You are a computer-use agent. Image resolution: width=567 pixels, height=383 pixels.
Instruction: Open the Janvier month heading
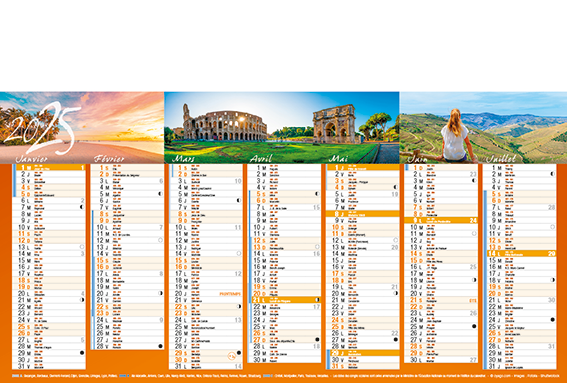pos(31,159)
